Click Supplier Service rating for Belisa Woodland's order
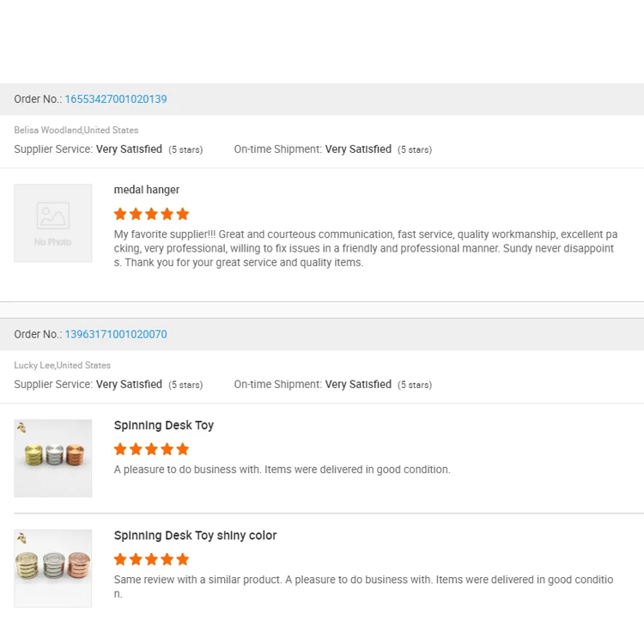The width and height of the screenshot is (644, 644). [x=129, y=149]
